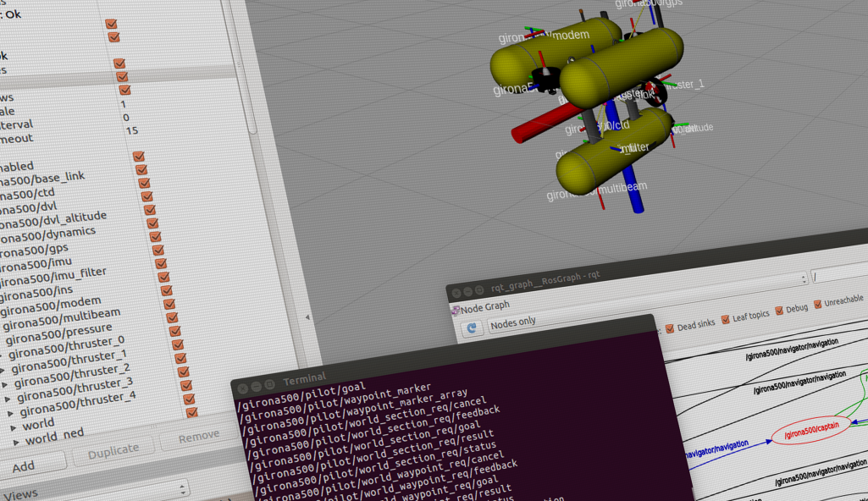Click the Remove display button
This screenshot has height=501, width=868.
click(x=197, y=438)
